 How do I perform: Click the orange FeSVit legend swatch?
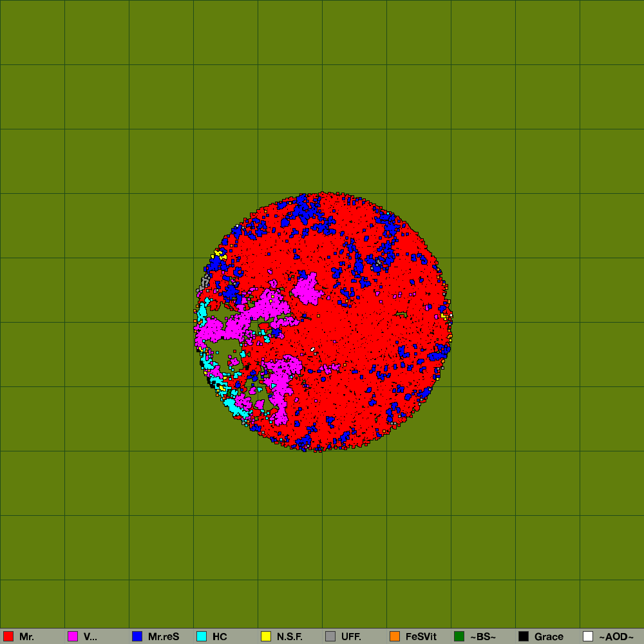[395, 636]
